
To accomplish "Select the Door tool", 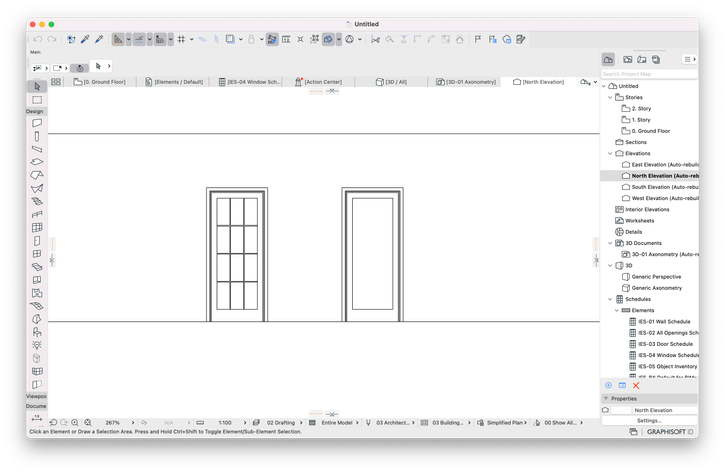I will pos(37,241).
